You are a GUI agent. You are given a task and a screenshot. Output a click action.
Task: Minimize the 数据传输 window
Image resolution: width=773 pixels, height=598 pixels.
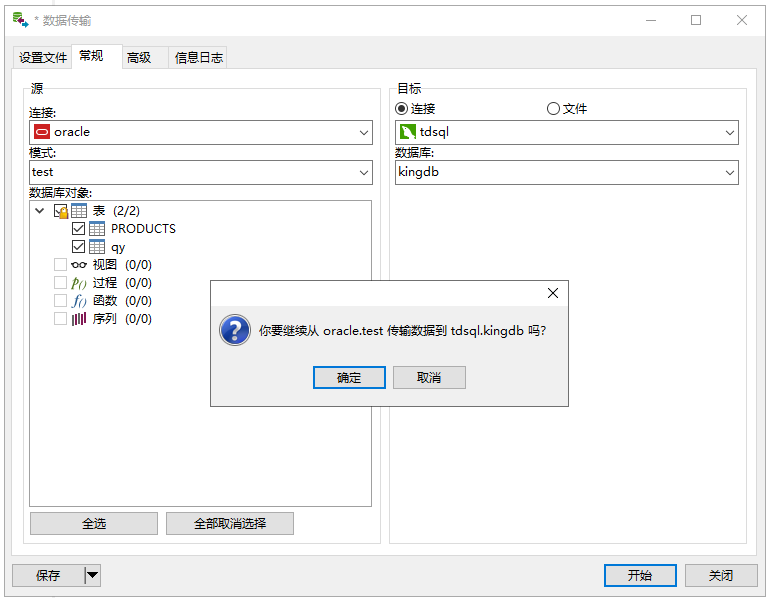tap(651, 20)
